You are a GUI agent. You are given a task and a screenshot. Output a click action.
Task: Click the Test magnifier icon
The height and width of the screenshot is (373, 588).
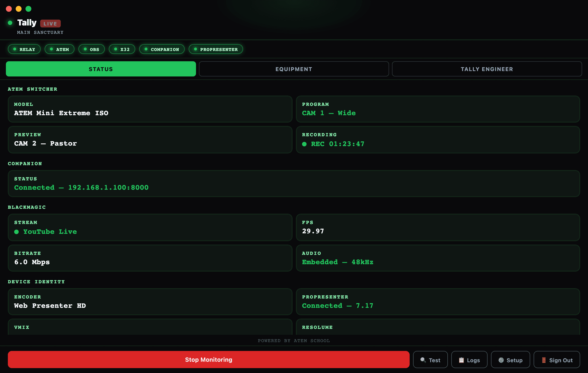[x=423, y=360]
